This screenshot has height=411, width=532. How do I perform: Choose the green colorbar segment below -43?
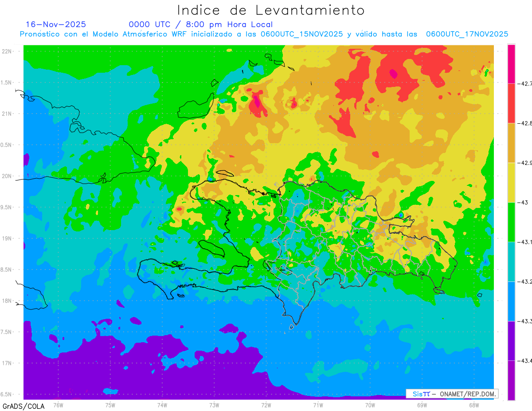coord(511,222)
